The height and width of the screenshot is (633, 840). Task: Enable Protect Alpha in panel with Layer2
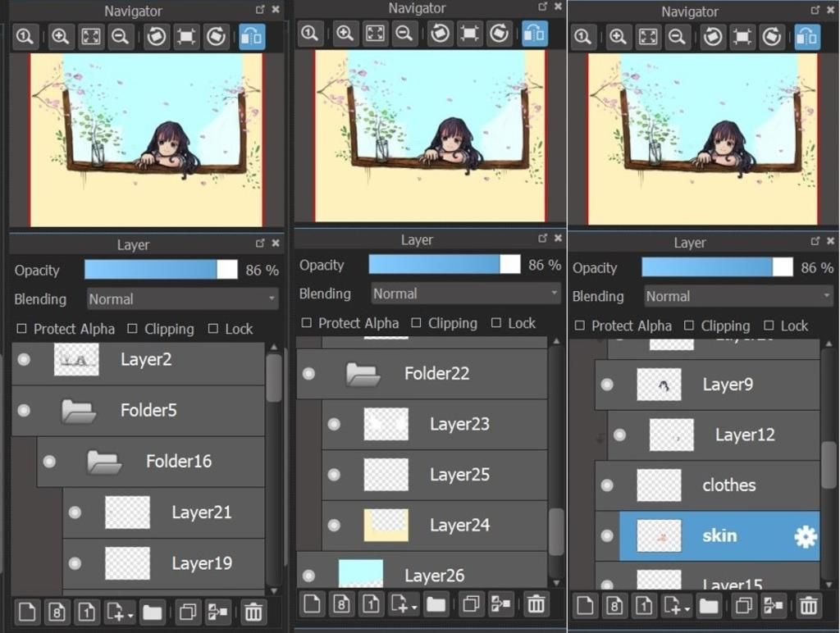point(21,328)
